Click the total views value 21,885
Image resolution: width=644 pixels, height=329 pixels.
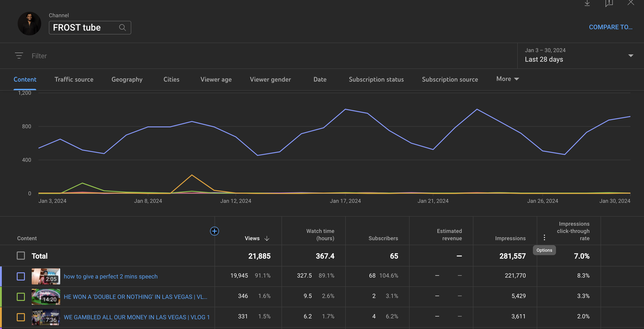click(x=259, y=256)
